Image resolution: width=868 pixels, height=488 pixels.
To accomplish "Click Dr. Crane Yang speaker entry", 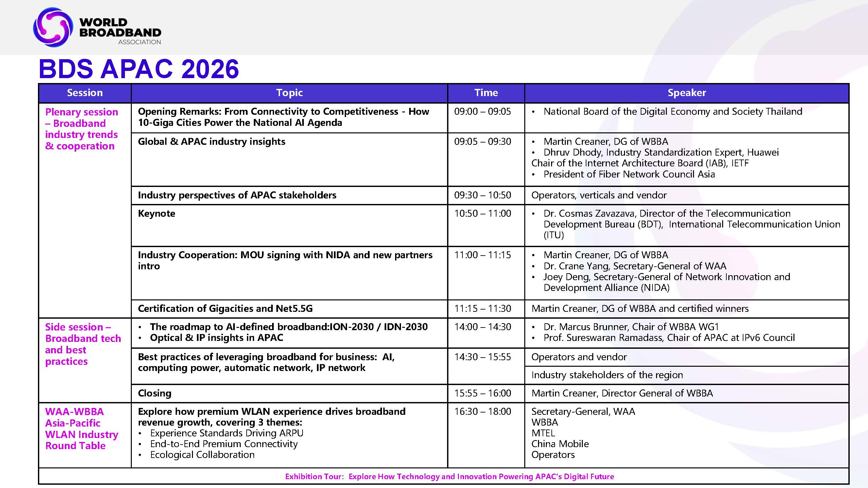I will click(634, 266).
